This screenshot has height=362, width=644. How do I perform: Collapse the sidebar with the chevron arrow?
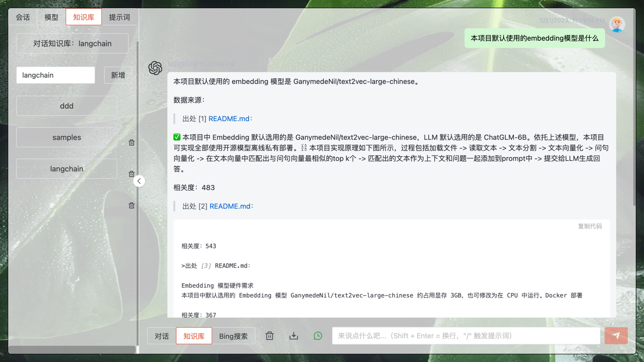coord(139,181)
